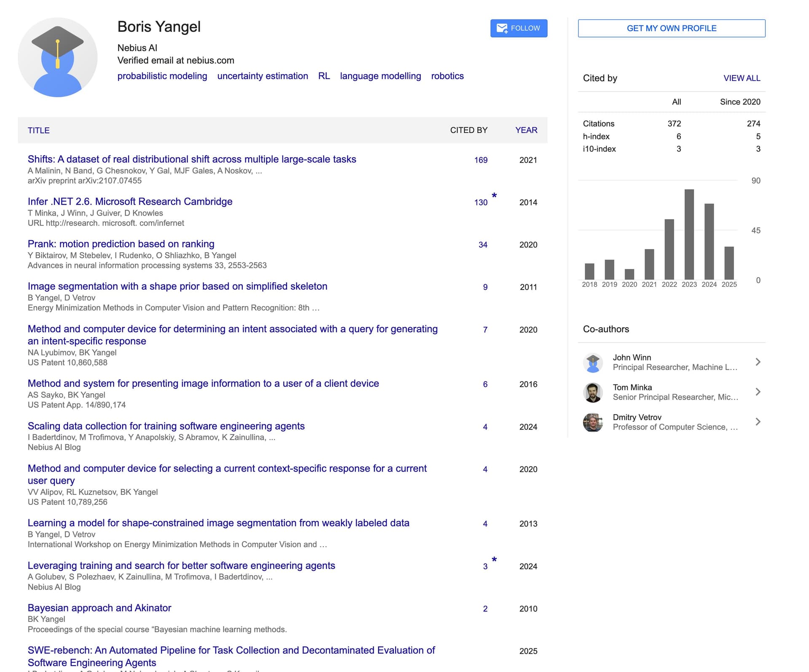The height and width of the screenshot is (672, 809).
Task: Select the probabilistic modeling interest tag
Action: pyautogui.click(x=162, y=76)
